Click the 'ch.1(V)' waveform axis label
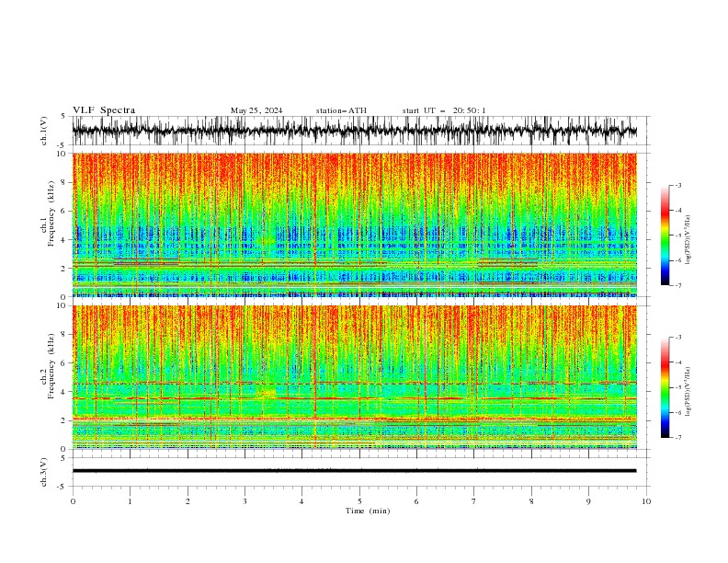 [44, 131]
